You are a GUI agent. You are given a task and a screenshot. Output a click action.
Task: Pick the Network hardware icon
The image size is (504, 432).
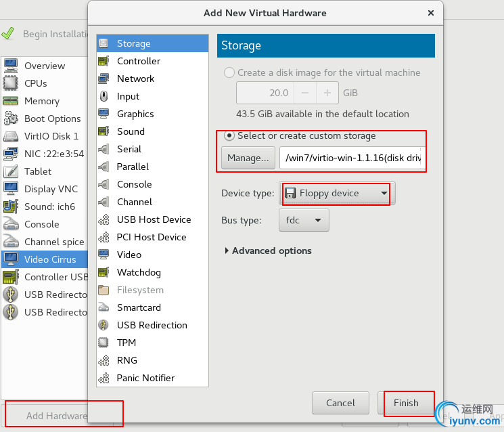click(104, 79)
